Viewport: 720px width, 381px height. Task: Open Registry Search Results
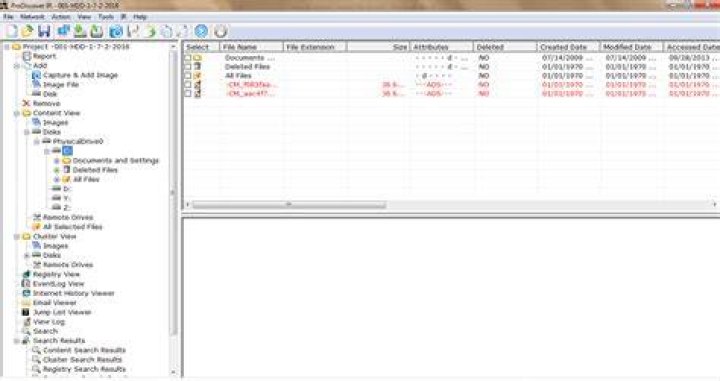(x=84, y=369)
